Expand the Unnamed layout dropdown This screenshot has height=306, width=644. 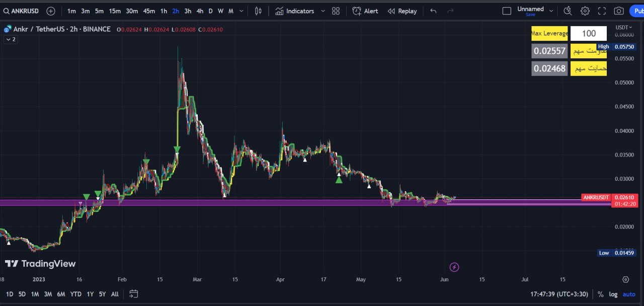(x=551, y=11)
